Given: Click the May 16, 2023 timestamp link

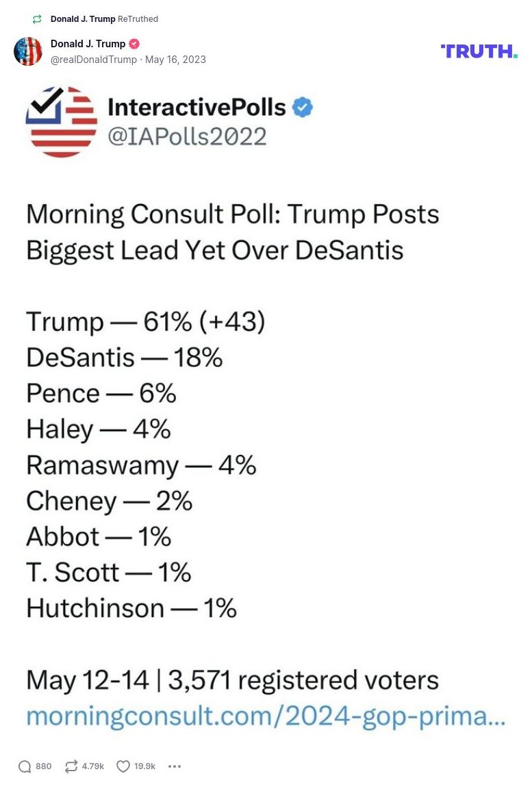Looking at the screenshot, I should pyautogui.click(x=175, y=60).
